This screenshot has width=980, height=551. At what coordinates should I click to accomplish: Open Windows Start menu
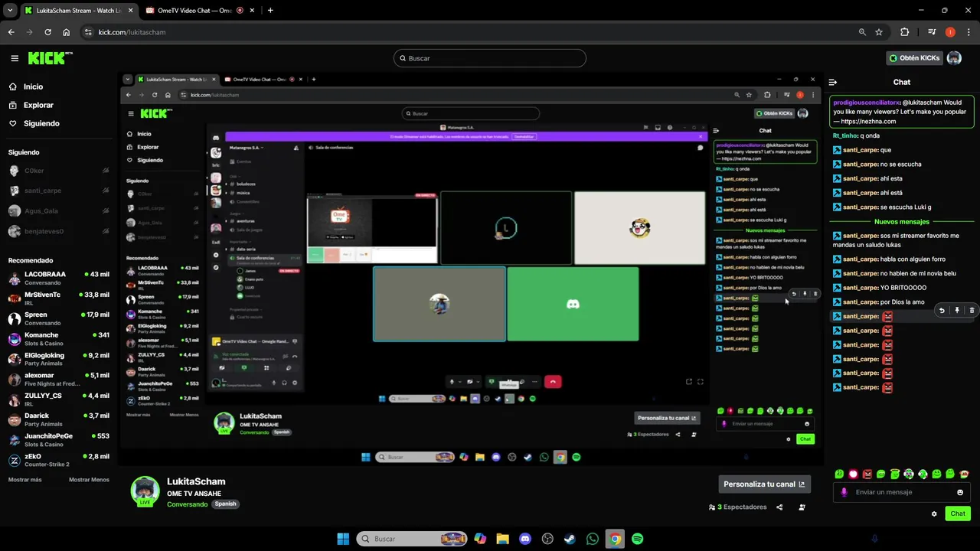[343, 539]
